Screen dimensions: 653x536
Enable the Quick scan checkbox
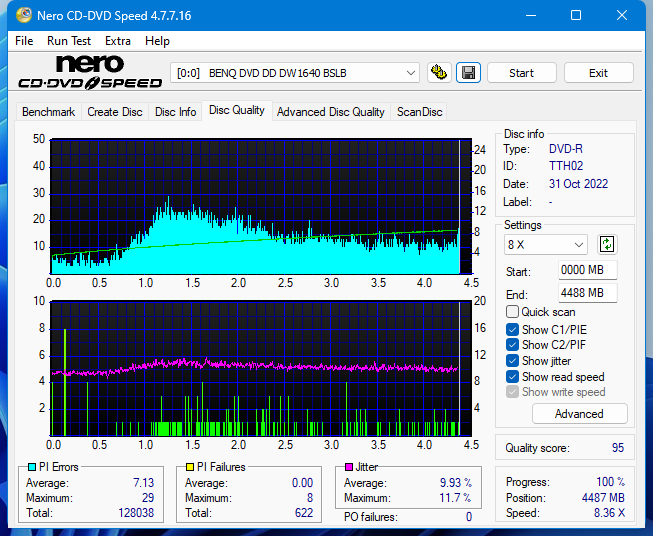coord(512,312)
